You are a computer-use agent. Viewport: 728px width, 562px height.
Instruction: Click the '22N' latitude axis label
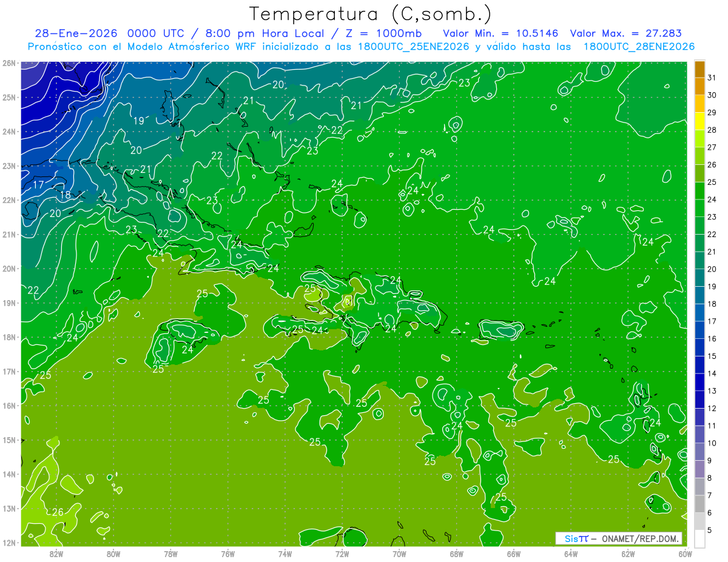point(8,200)
